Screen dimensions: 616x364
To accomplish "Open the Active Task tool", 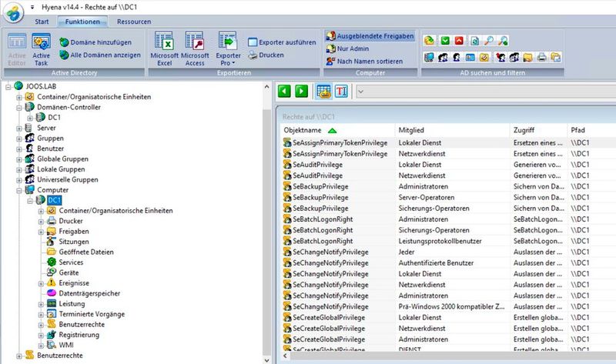I will (42, 49).
